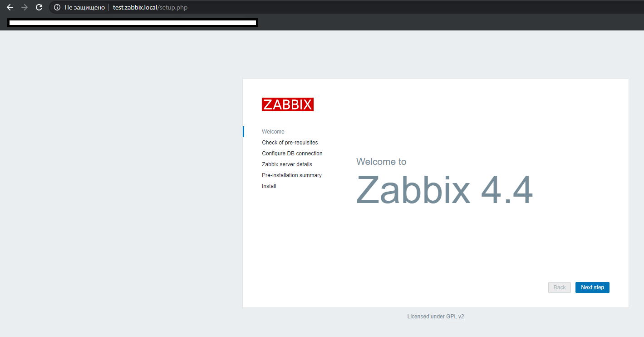The width and height of the screenshot is (644, 337).
Task: Click the large 'Zabbix 4.4' title
Action: 444,191
